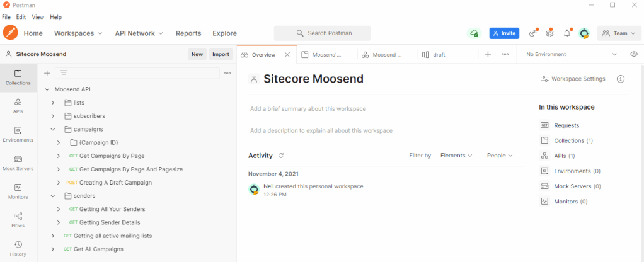Viewport: 644px width, 262px height.
Task: Open the Monitors sidebar panel
Action: (x=18, y=191)
